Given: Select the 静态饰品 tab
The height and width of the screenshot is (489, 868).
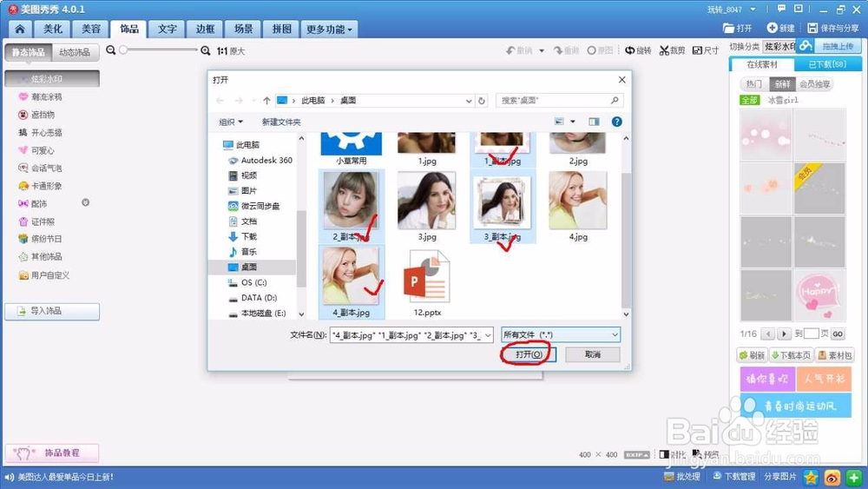Looking at the screenshot, I should point(29,52).
